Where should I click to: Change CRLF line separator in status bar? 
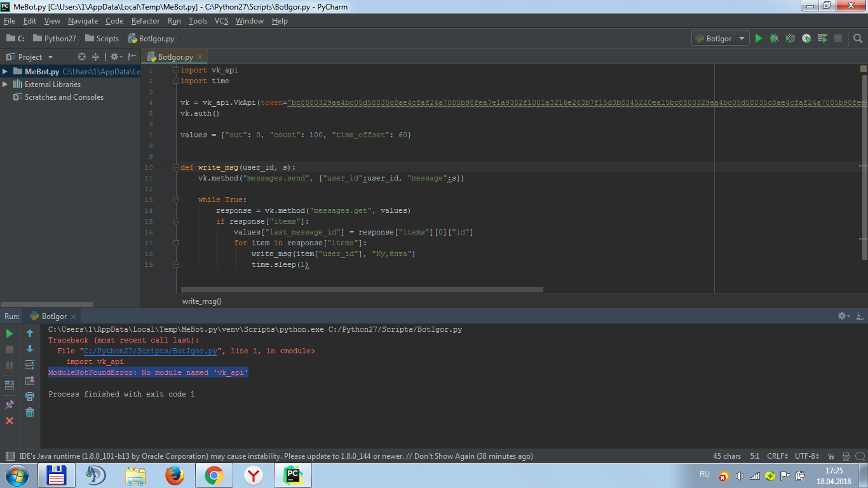(x=778, y=456)
